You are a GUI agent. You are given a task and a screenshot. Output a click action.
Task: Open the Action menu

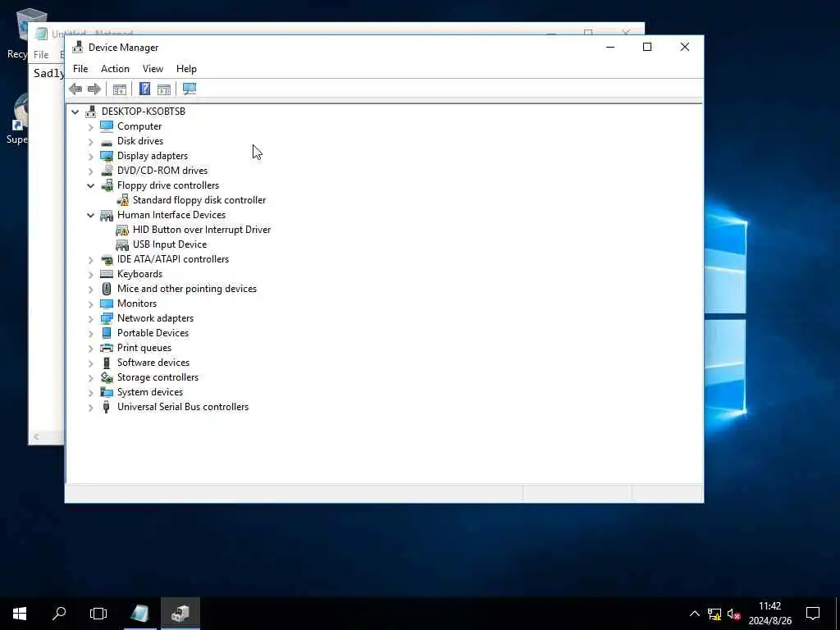(115, 69)
